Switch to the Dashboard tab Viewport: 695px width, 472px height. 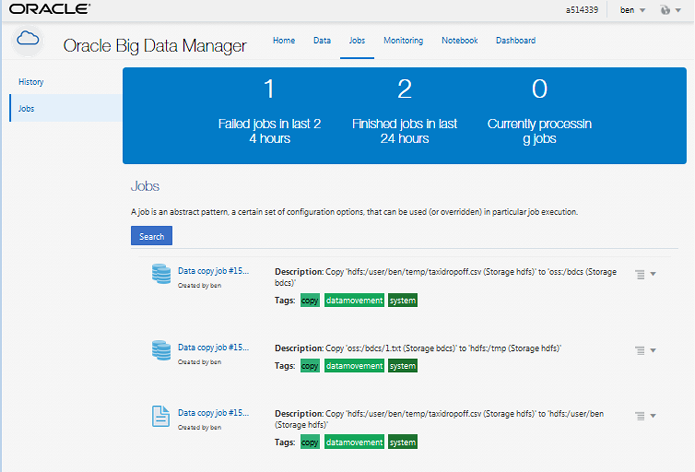tap(515, 40)
